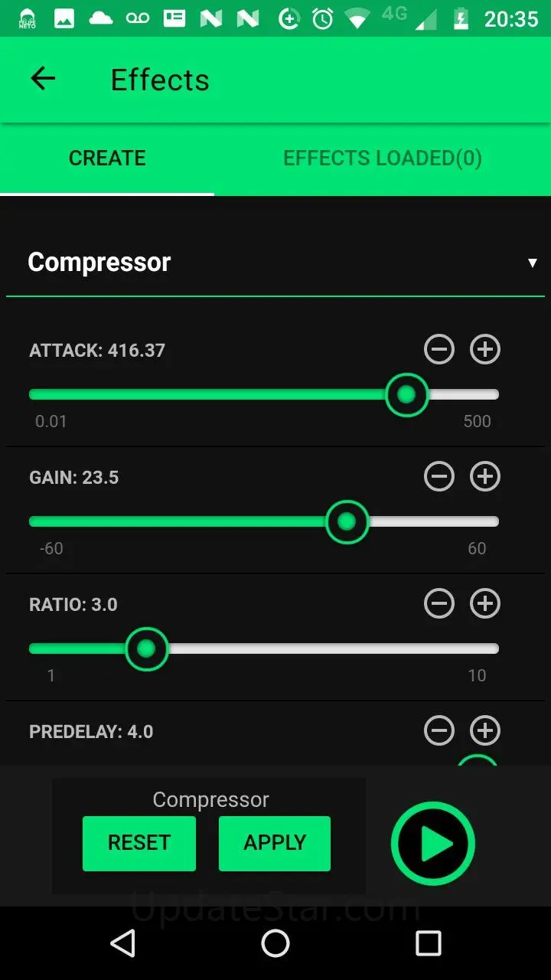The width and height of the screenshot is (551, 980).
Task: Apply the Compressor effect
Action: [275, 843]
